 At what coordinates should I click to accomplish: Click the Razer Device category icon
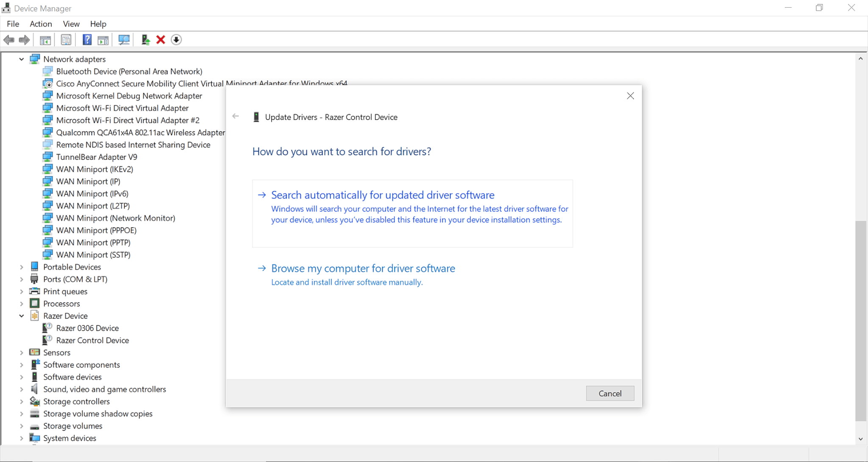(35, 316)
